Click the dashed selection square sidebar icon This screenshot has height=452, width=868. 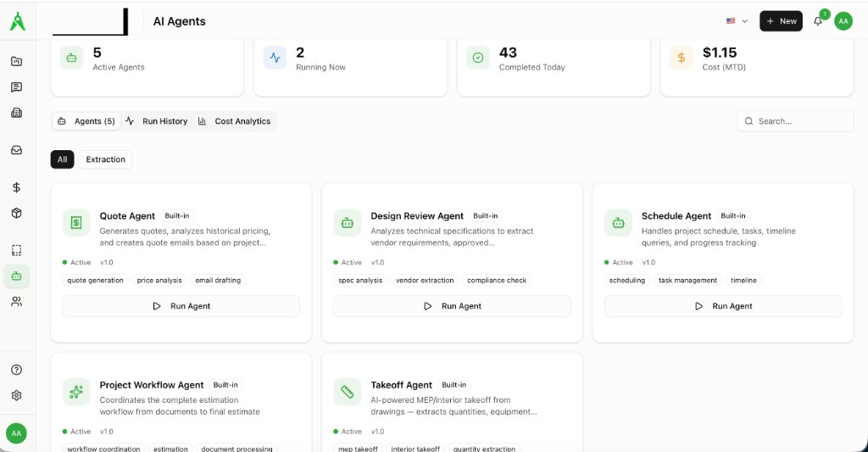click(x=16, y=250)
